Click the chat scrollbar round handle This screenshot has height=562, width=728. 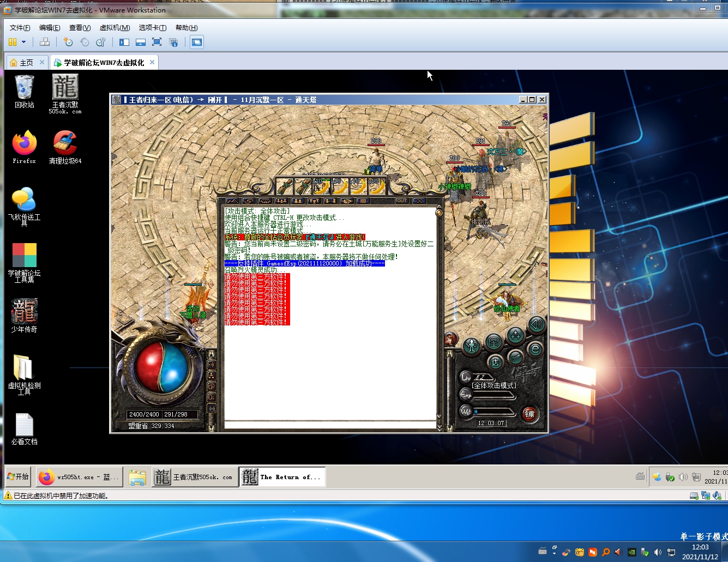(x=439, y=213)
